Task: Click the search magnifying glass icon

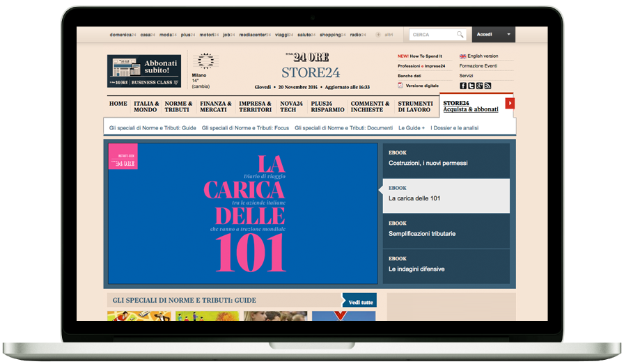Action: (x=460, y=34)
